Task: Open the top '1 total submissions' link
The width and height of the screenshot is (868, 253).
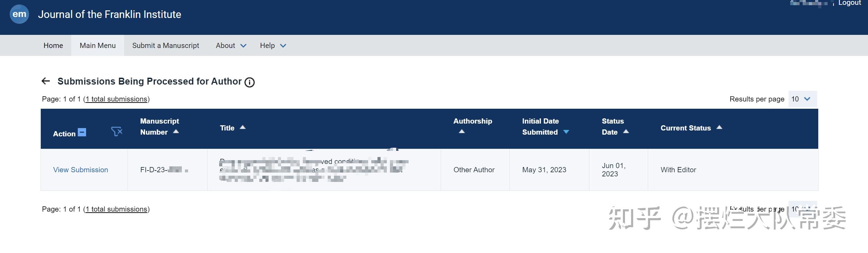Action: (x=116, y=99)
